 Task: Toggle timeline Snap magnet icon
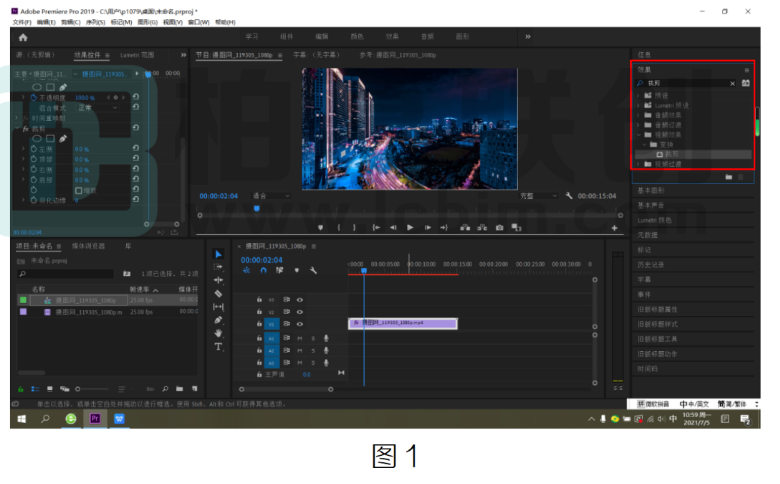click(x=263, y=270)
